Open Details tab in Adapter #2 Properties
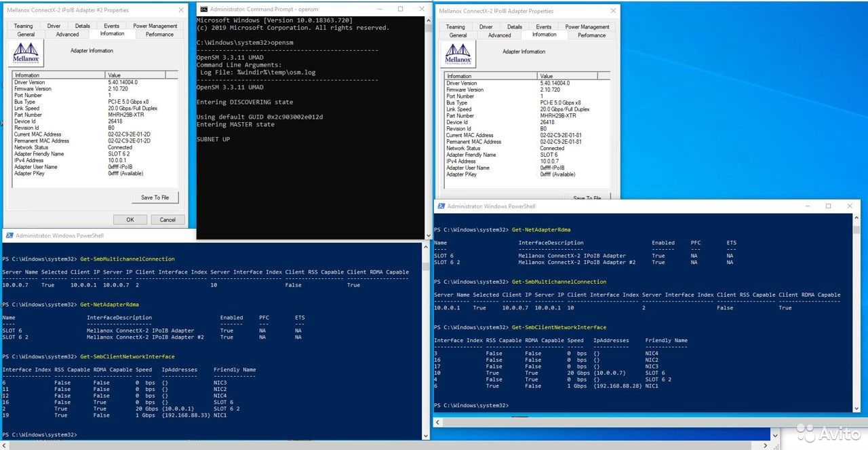The height and width of the screenshot is (450, 868). 82,26
